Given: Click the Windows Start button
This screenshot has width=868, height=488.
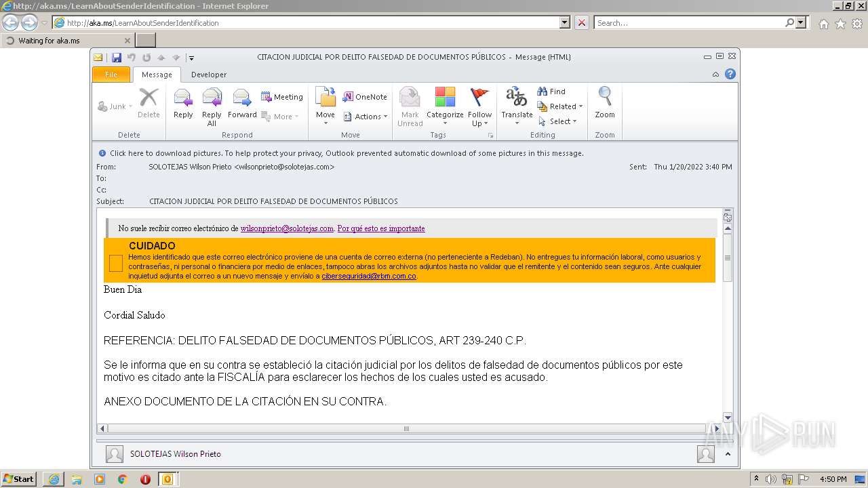Looking at the screenshot, I should (19, 479).
